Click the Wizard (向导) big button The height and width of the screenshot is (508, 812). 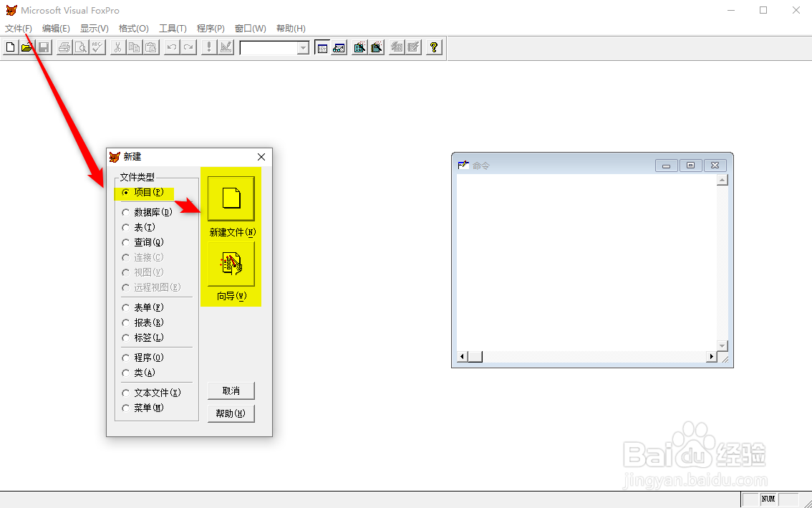pos(231,264)
